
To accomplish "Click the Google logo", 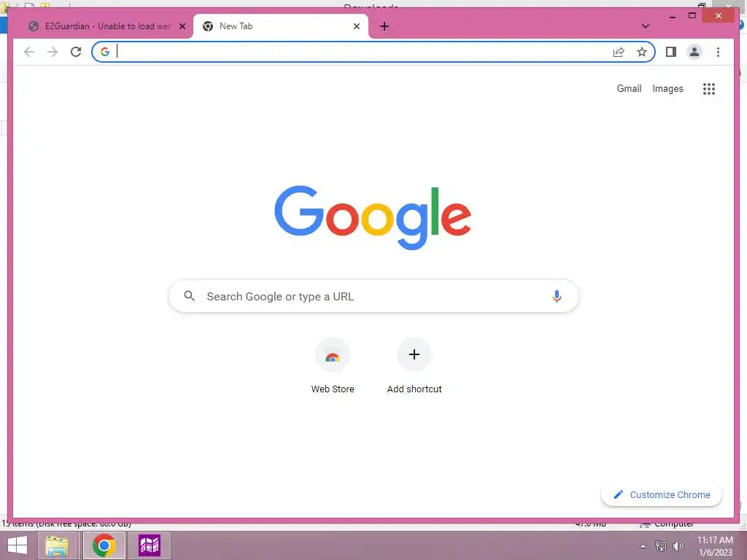I will tap(373, 217).
